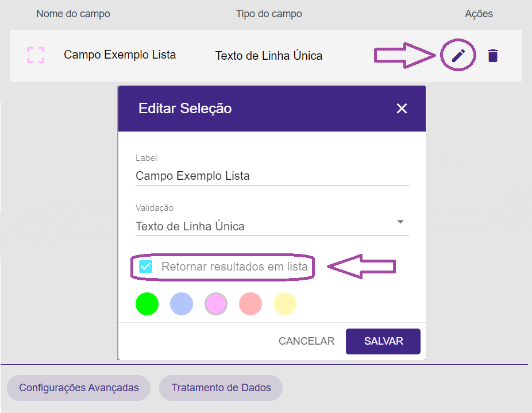Select the green color swatch

(147, 304)
